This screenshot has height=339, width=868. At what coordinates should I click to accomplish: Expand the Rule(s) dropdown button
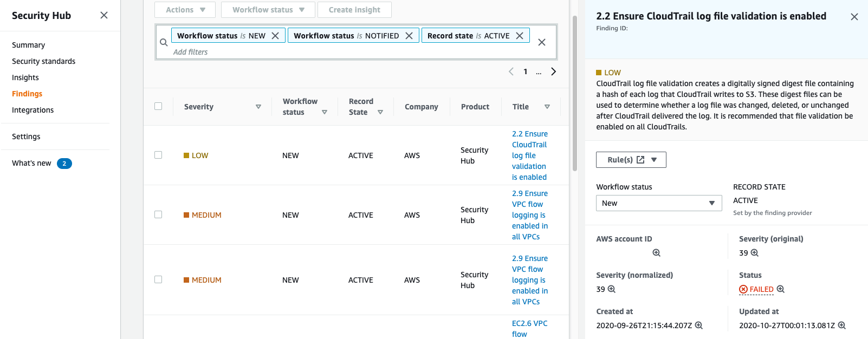[631, 160]
